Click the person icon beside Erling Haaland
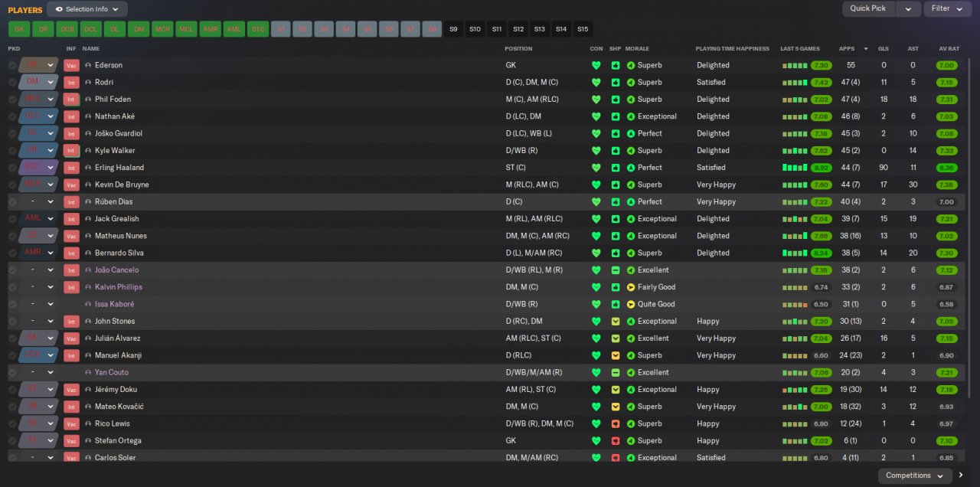Screen dimensions: 980x487 pos(88,168)
